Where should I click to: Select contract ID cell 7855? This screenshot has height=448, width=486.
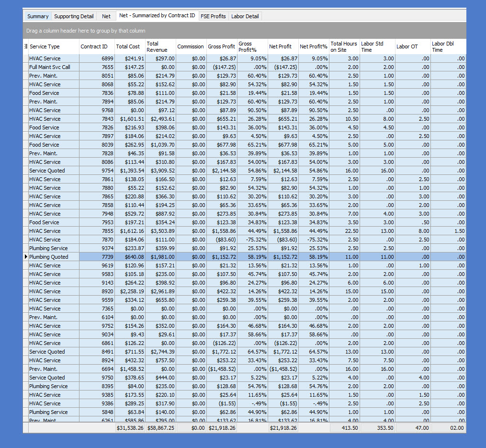pos(97,231)
